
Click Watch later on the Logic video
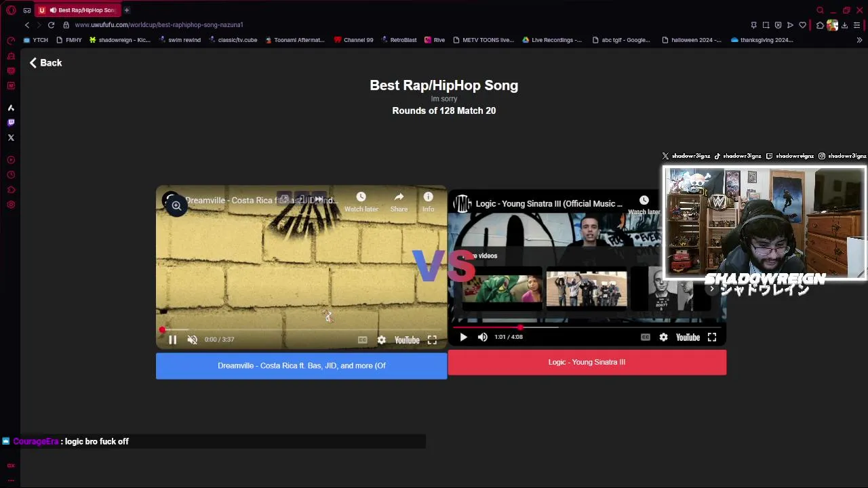pyautogui.click(x=644, y=205)
